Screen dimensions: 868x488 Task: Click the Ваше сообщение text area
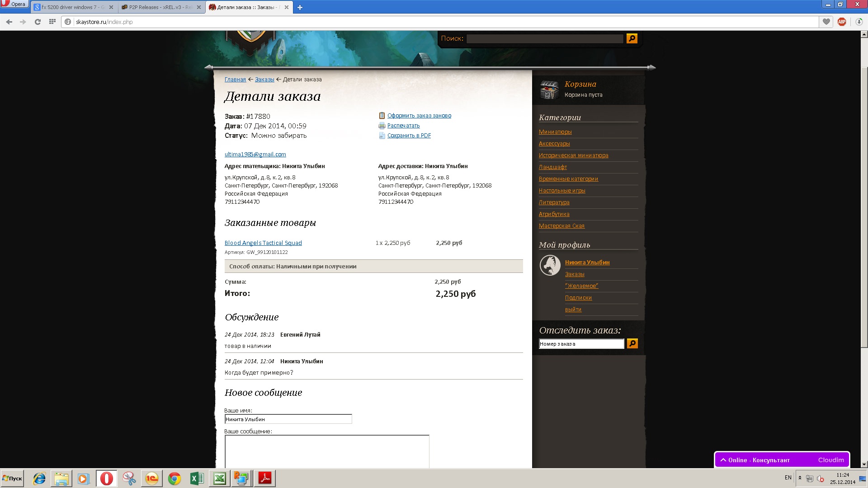[x=327, y=451]
